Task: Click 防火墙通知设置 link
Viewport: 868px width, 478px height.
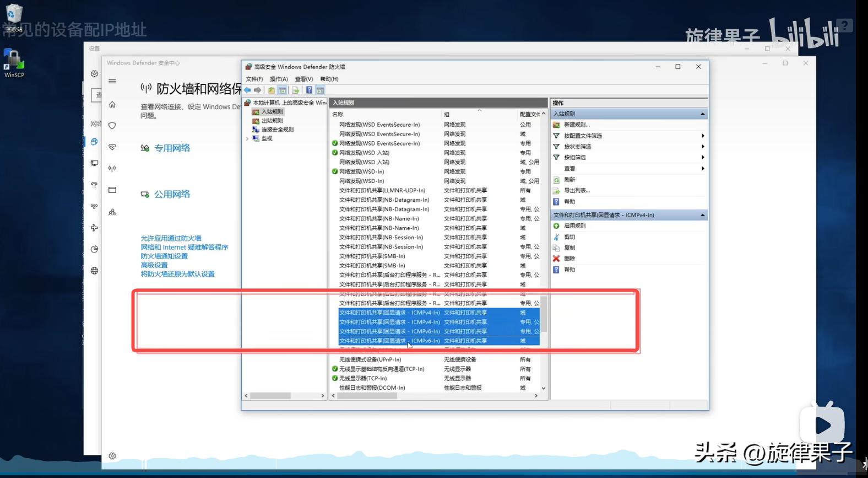Action: tap(164, 256)
